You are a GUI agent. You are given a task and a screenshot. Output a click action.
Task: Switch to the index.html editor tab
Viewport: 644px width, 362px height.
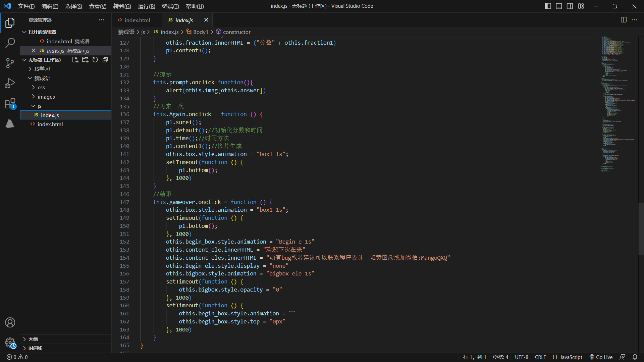(137, 20)
